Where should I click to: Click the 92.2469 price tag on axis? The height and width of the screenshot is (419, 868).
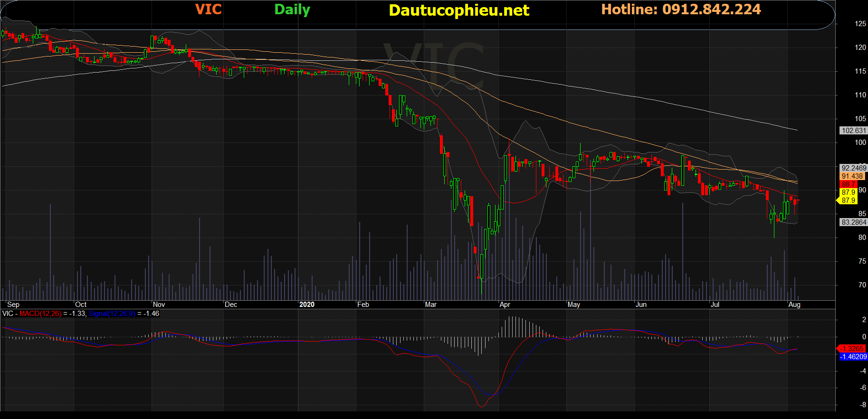[853, 168]
